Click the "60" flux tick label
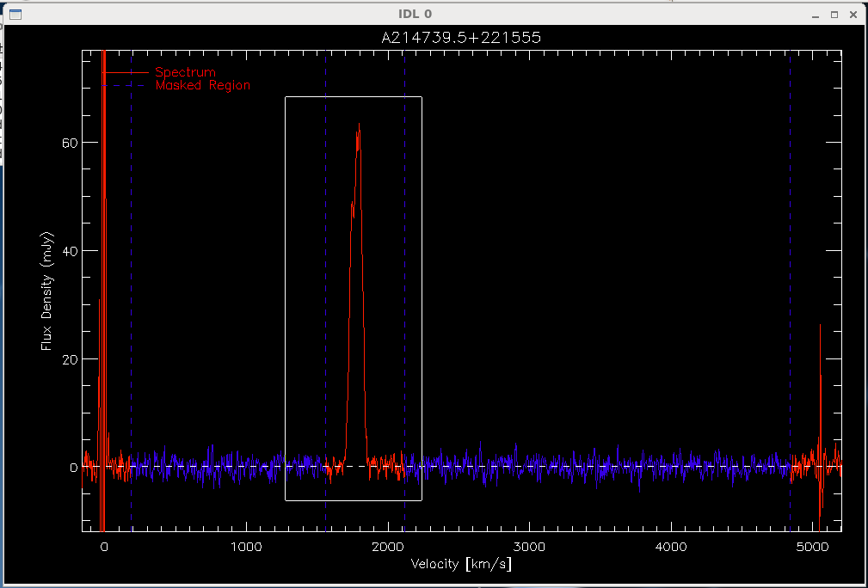Screen dimensions: 868x588 pyautogui.click(x=70, y=142)
